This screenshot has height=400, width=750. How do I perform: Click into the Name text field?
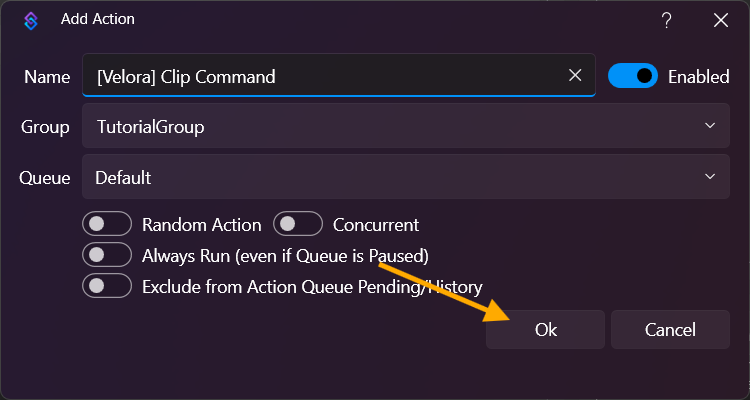point(320,76)
